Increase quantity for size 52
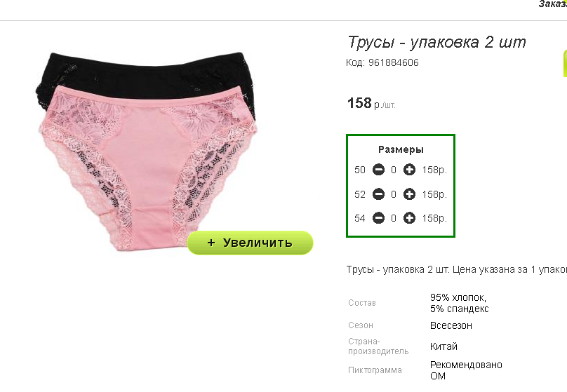 click(409, 194)
